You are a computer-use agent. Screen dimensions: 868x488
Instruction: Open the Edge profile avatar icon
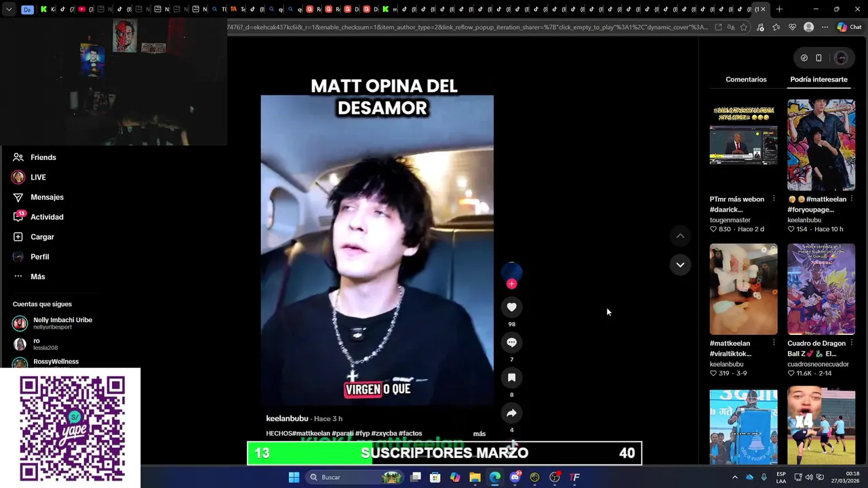pyautogui.click(x=808, y=27)
